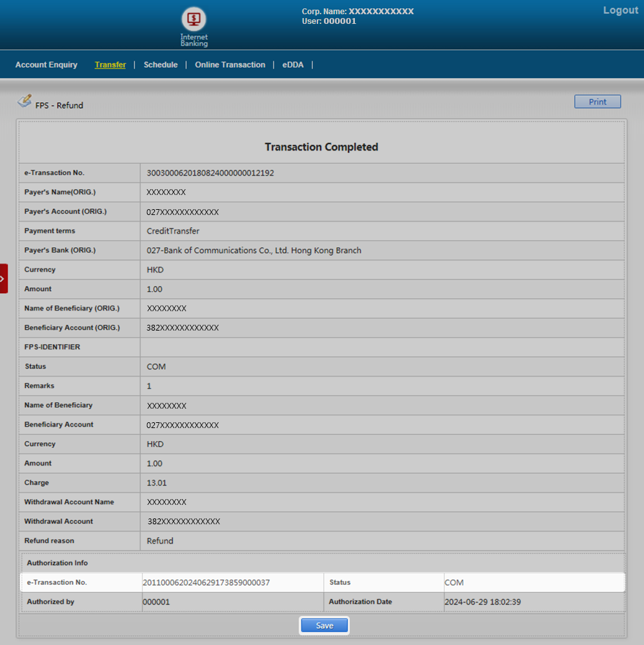
Task: Open the Schedule menu
Action: point(161,65)
